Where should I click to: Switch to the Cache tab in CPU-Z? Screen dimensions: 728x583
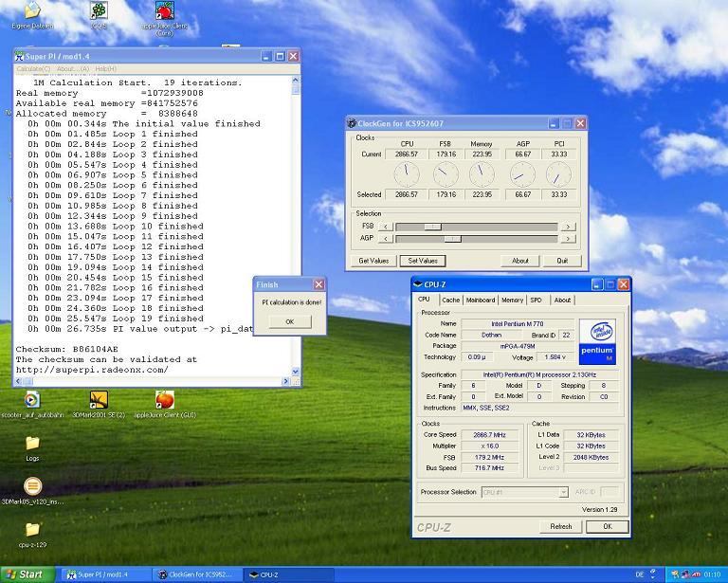(x=451, y=301)
